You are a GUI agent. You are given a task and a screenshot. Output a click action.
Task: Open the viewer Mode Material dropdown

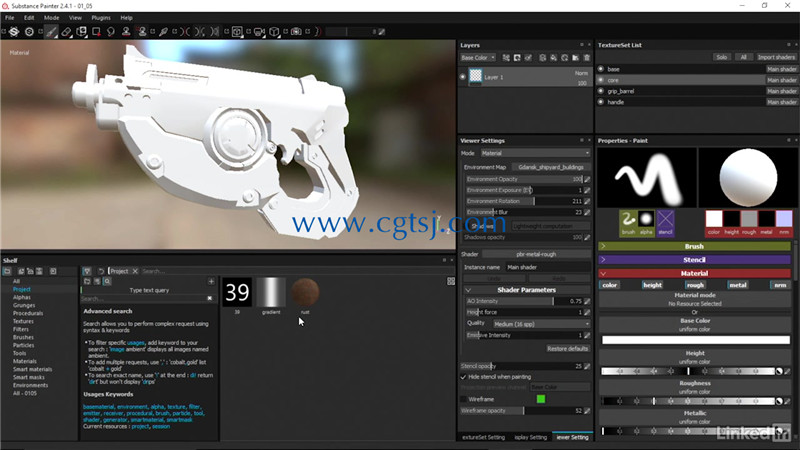pos(536,153)
